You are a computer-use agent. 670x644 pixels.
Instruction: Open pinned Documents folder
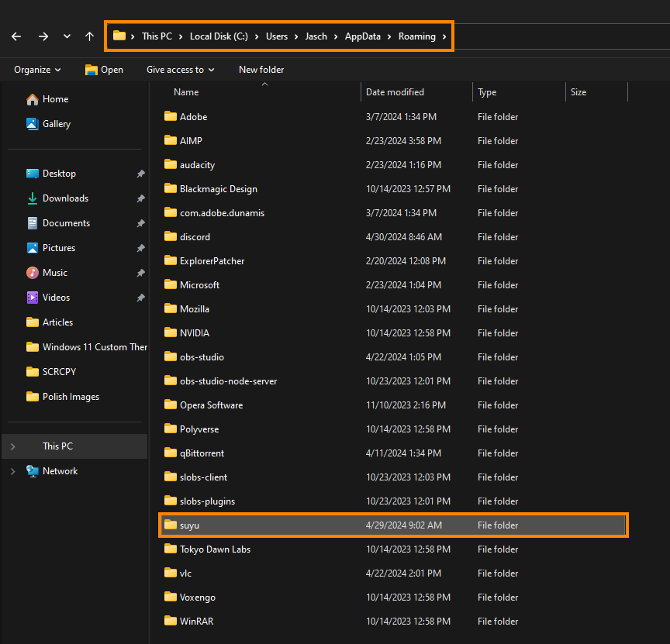point(57,223)
